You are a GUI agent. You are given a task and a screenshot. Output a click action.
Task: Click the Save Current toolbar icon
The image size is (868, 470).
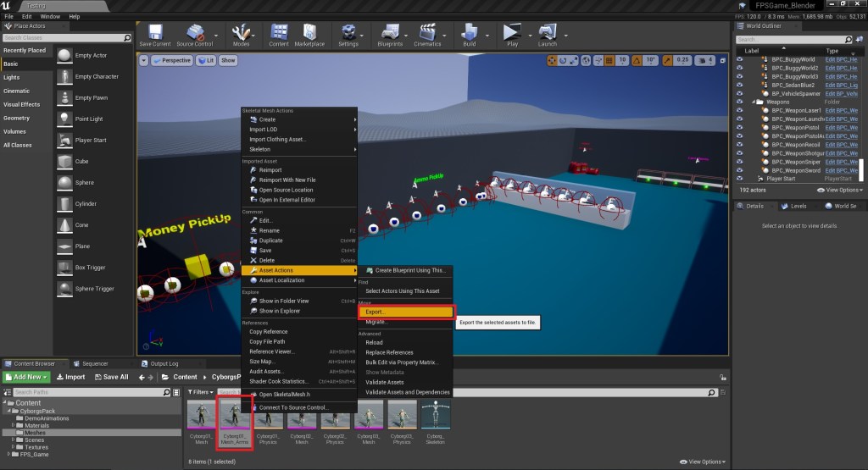[x=155, y=32]
